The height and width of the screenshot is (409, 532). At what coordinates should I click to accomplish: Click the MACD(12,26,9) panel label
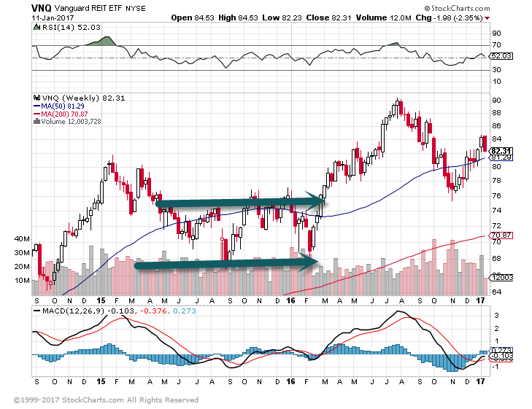coord(73,311)
